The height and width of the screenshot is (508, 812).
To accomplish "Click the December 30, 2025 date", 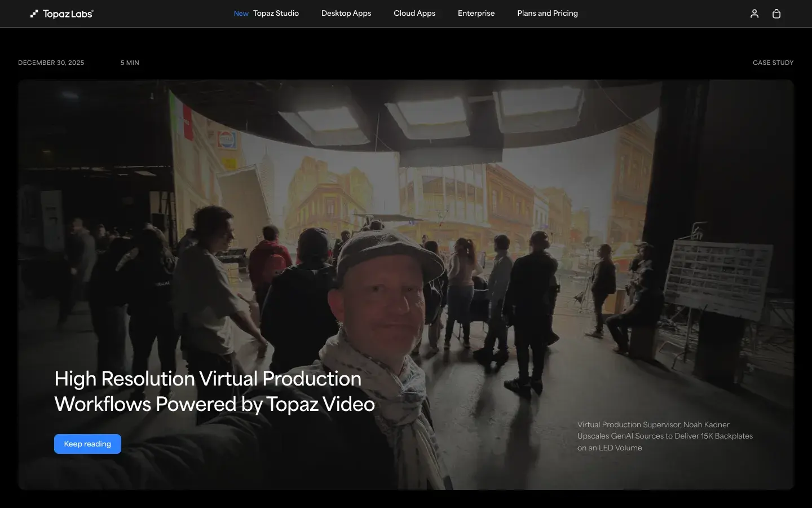I will click(51, 63).
